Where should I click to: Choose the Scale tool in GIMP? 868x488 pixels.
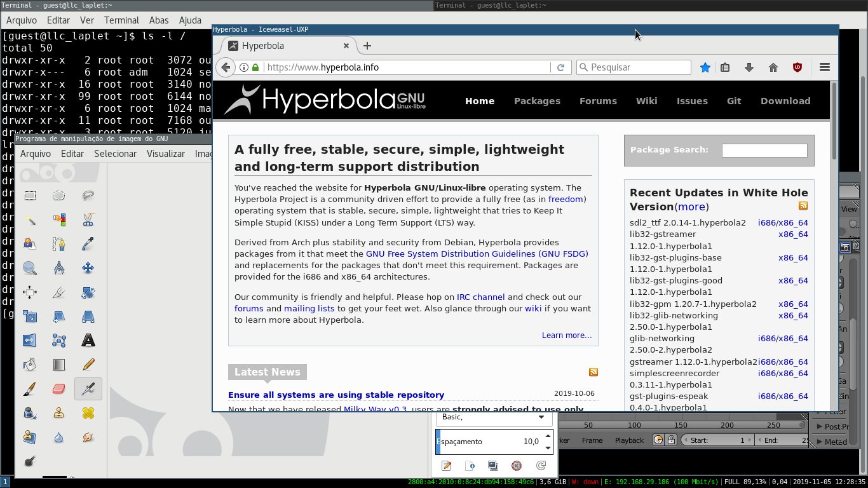click(x=30, y=316)
